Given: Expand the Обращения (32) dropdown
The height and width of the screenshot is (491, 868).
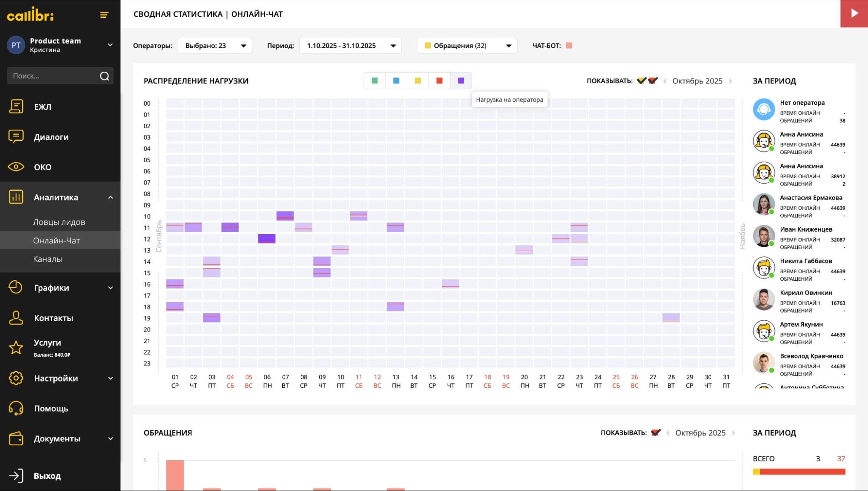Looking at the screenshot, I should click(x=467, y=46).
